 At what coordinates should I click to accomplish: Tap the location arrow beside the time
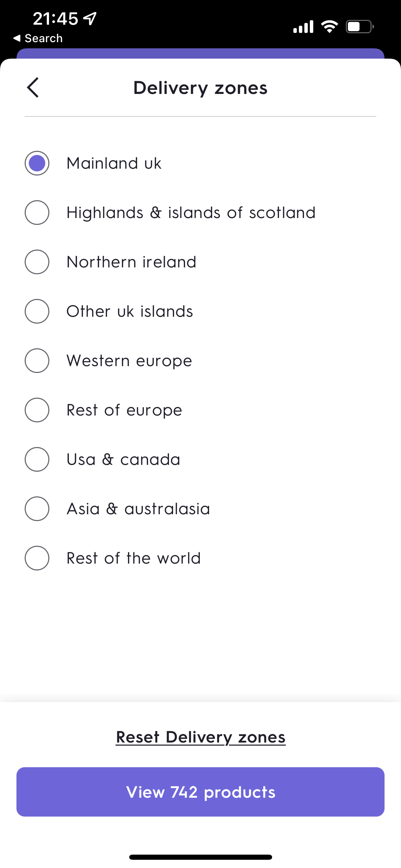tap(90, 19)
